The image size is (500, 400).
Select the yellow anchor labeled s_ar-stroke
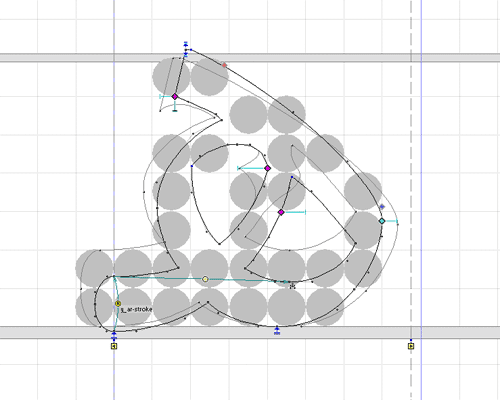[118, 303]
